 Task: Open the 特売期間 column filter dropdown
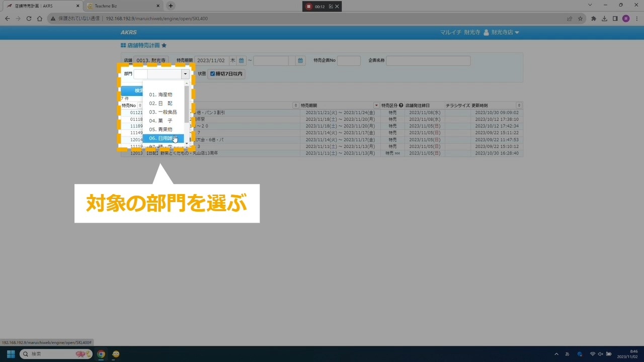(x=376, y=106)
